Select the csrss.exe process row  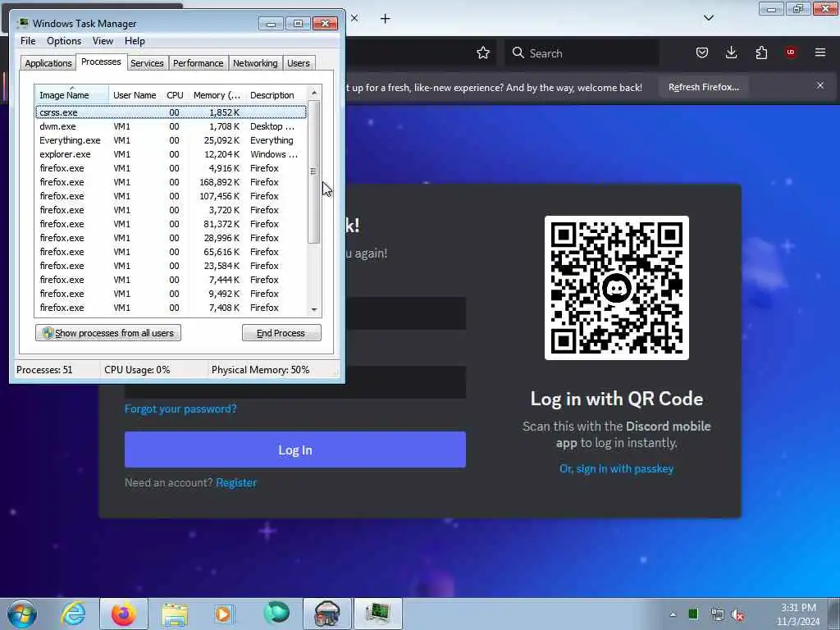(x=171, y=112)
